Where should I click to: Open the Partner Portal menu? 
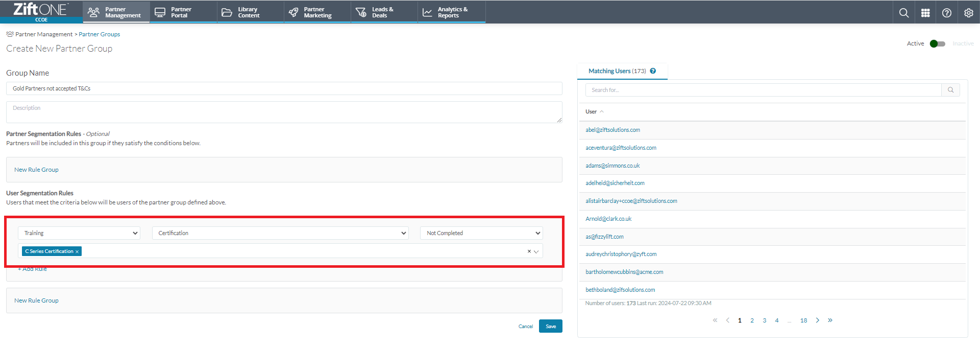pyautogui.click(x=183, y=12)
